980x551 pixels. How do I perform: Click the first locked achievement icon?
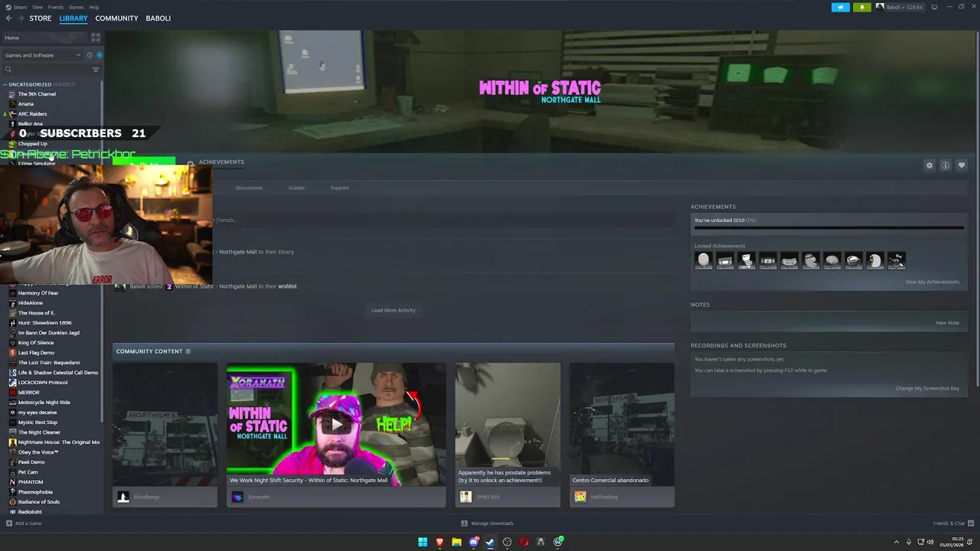[704, 261]
